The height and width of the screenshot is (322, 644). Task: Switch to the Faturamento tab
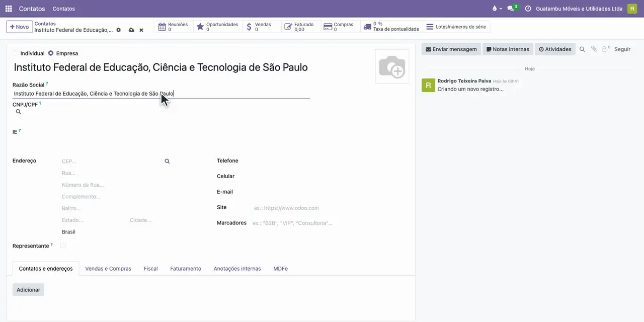pos(186,269)
